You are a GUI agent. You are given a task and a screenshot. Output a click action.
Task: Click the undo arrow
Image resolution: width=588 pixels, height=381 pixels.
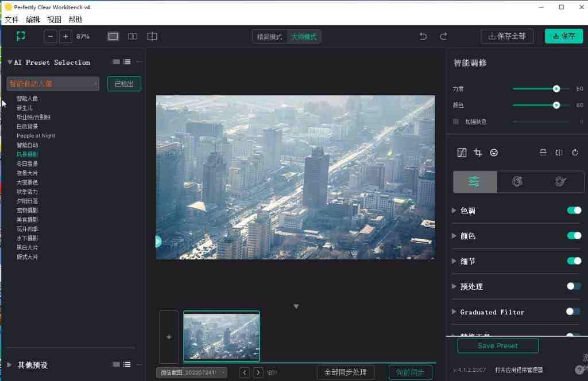coord(423,36)
